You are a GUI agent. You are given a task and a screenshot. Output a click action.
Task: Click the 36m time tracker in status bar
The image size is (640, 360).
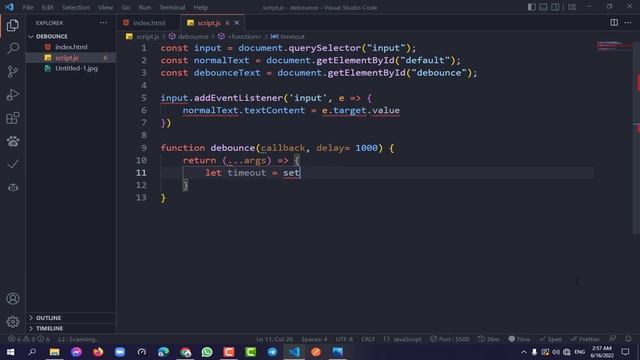point(489,339)
